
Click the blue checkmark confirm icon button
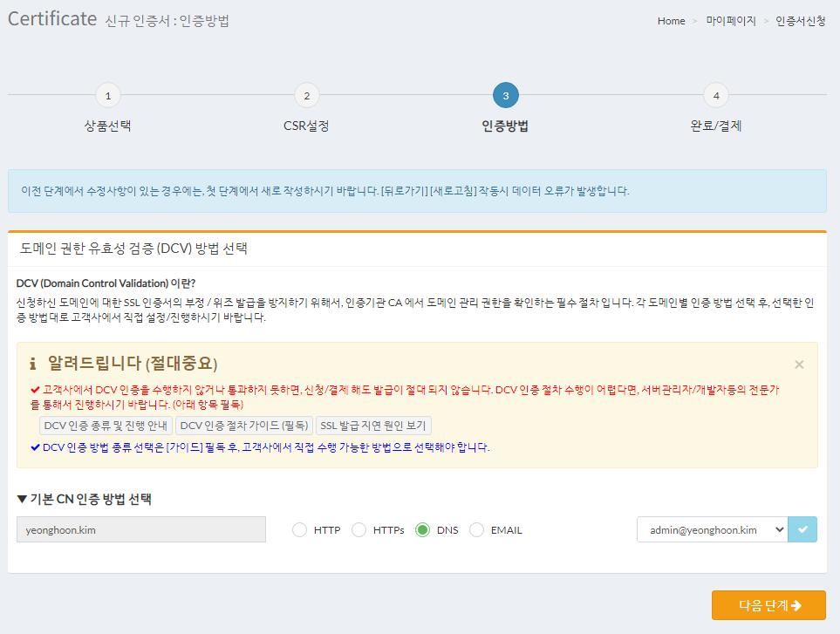tap(802, 529)
